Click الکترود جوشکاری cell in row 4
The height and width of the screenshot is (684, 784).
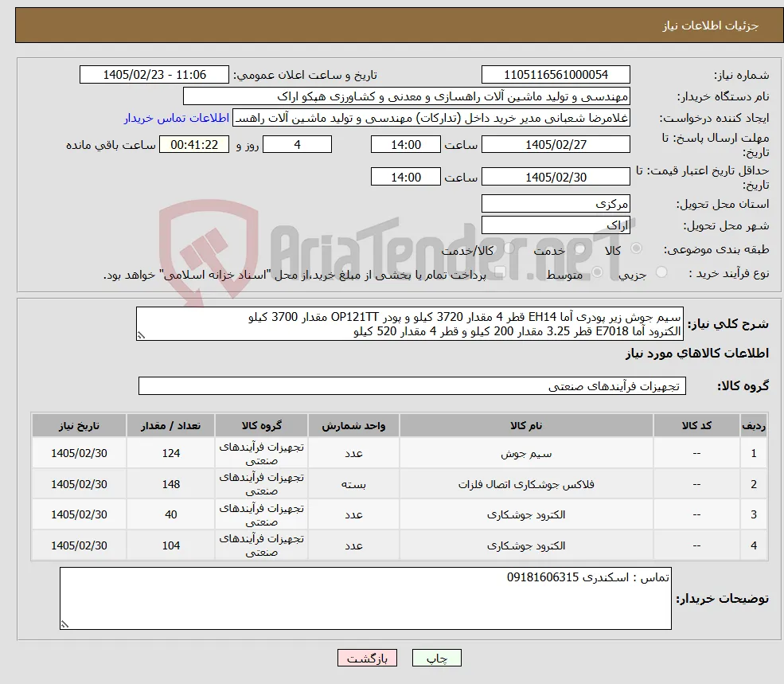pyautogui.click(x=526, y=545)
